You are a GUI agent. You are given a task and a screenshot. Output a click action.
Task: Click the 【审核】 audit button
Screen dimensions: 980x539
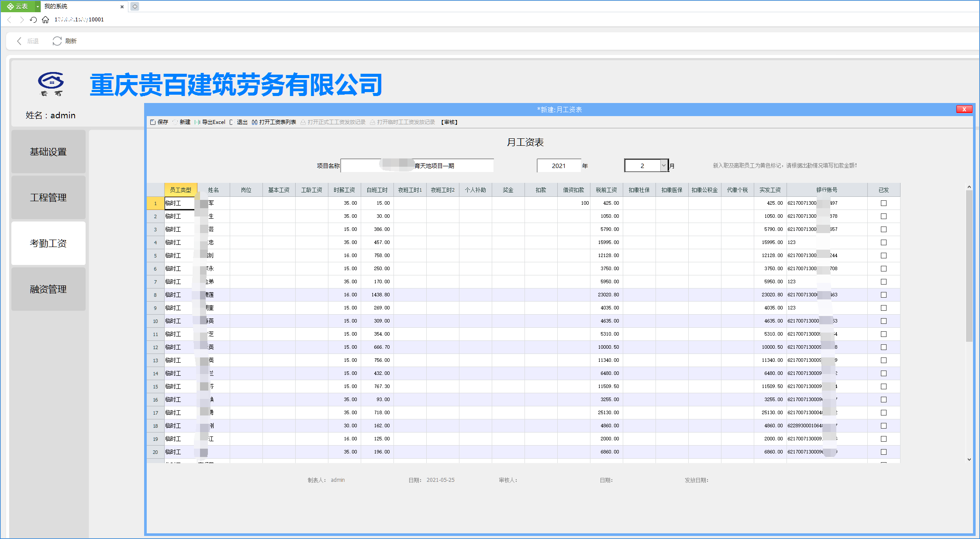[449, 122]
